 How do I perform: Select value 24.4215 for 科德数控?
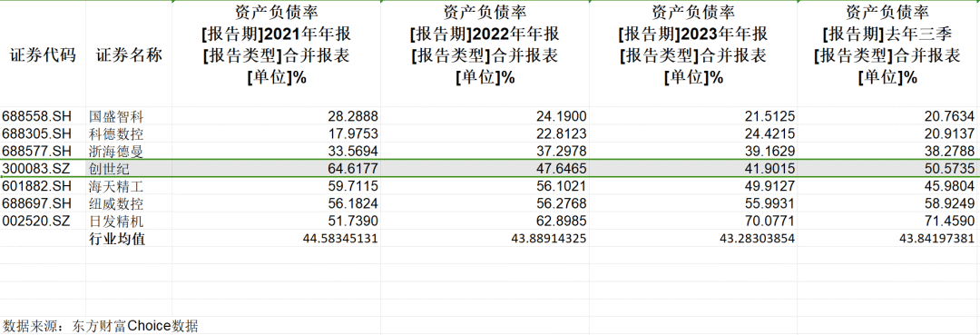tap(693, 133)
